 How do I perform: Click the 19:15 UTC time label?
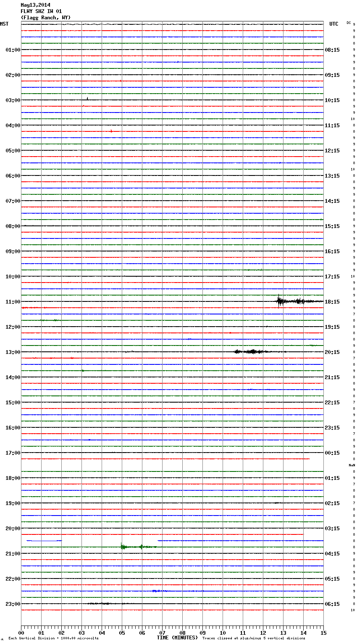tap(332, 327)
